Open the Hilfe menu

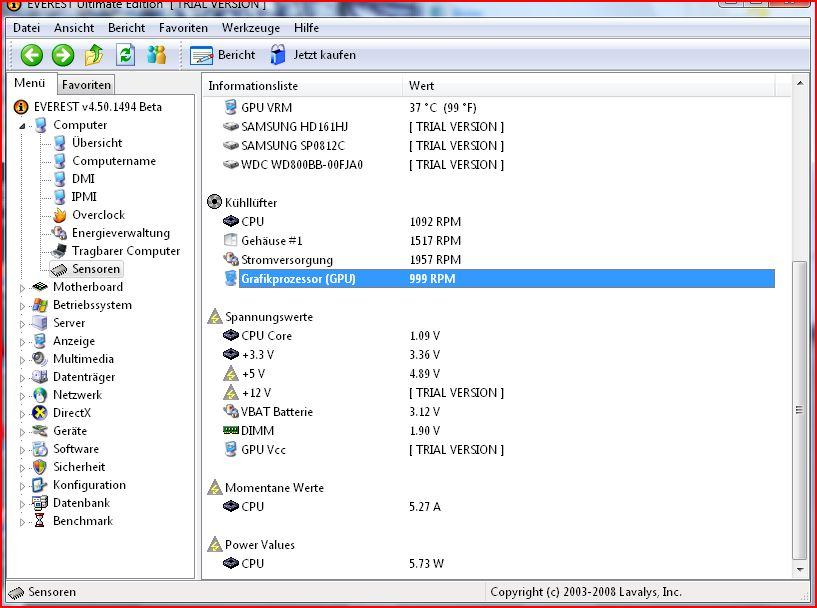[x=306, y=28]
